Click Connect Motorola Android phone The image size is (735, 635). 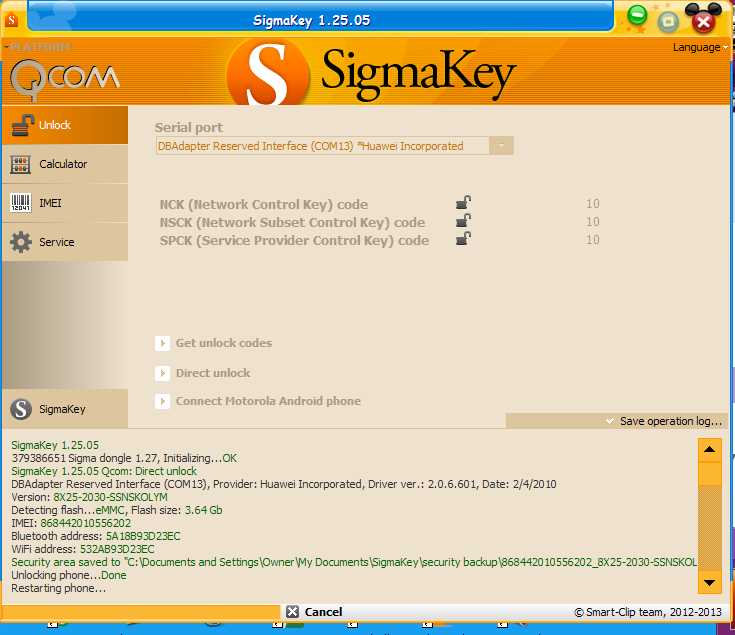coord(267,401)
